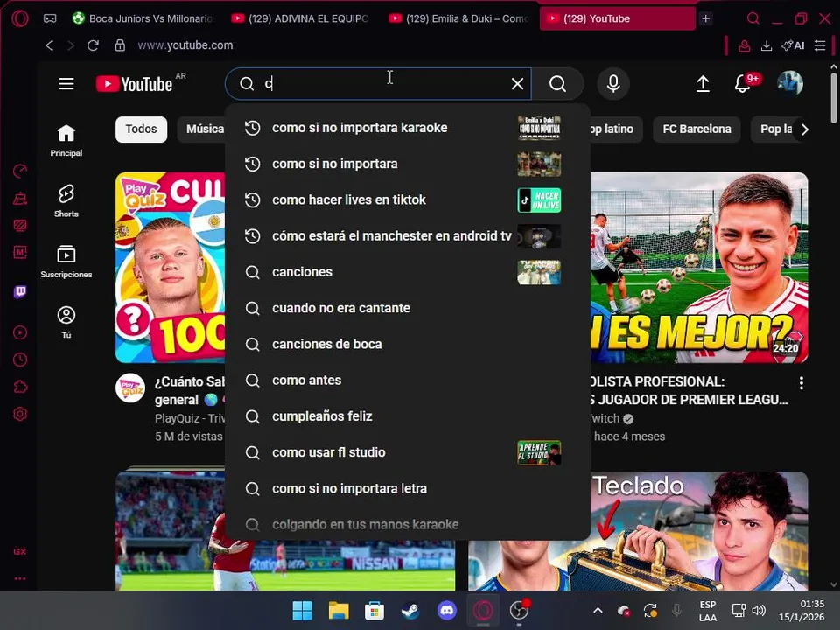Open Steam from the taskbar

coord(410,610)
